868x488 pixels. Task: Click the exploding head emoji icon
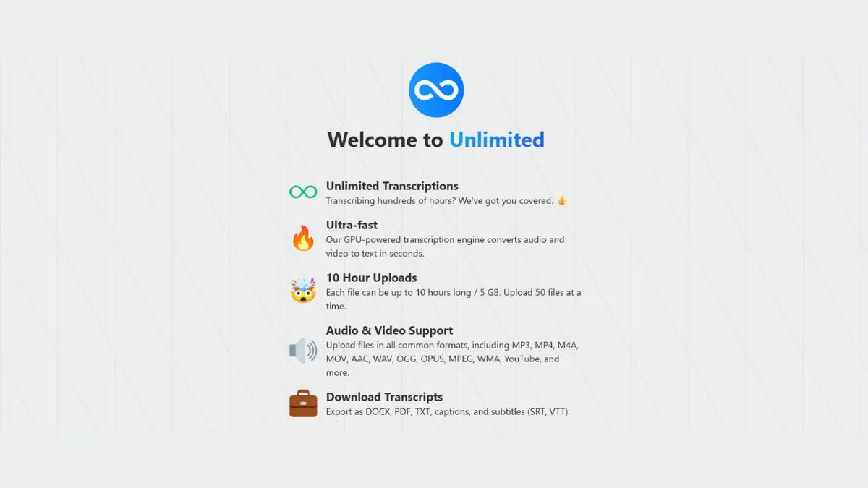303,291
